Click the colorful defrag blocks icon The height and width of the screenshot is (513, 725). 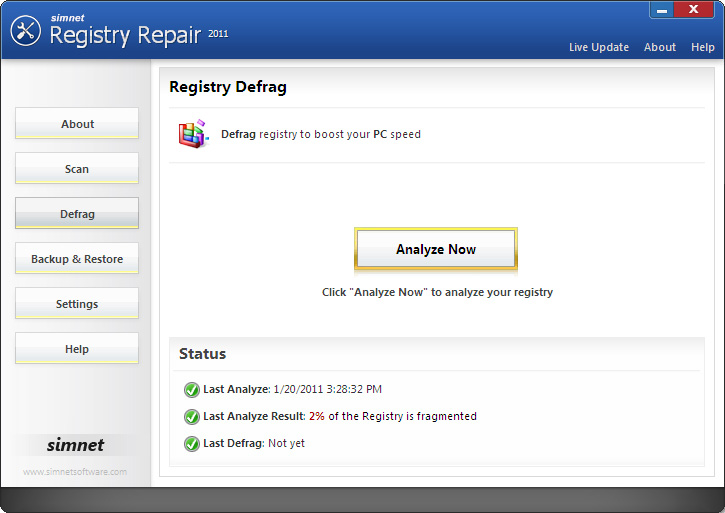pos(192,134)
